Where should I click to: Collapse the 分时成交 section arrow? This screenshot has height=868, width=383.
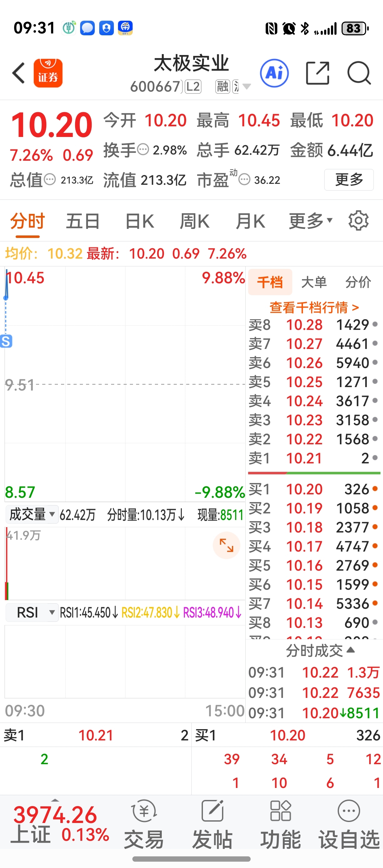click(351, 650)
